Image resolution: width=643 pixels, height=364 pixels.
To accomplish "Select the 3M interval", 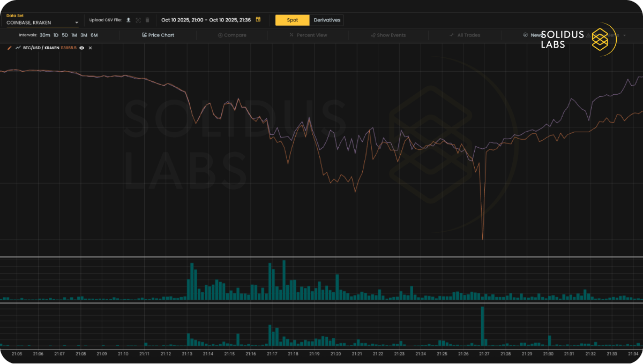I will 84,35.
